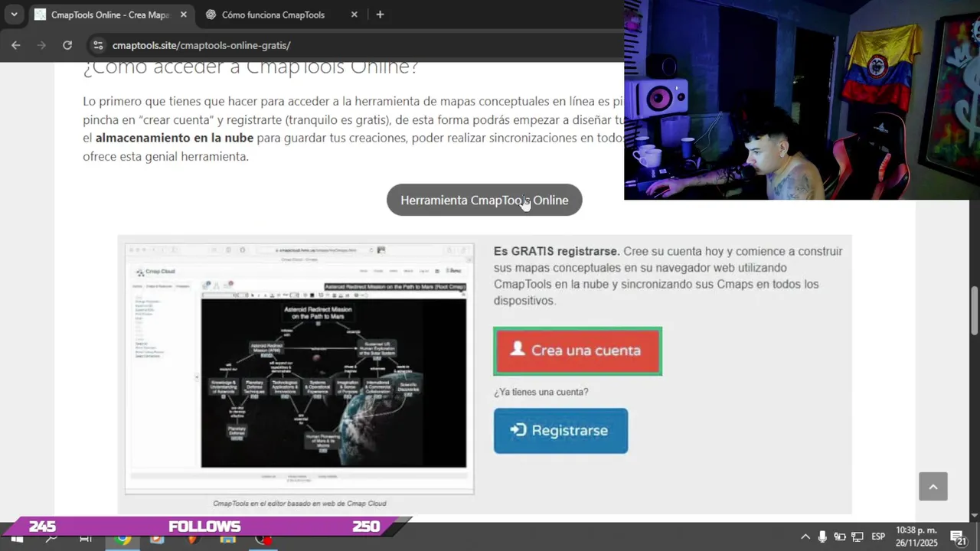Open the clock showing 10:38 p. m.
The image size is (980, 551).
coord(916,536)
